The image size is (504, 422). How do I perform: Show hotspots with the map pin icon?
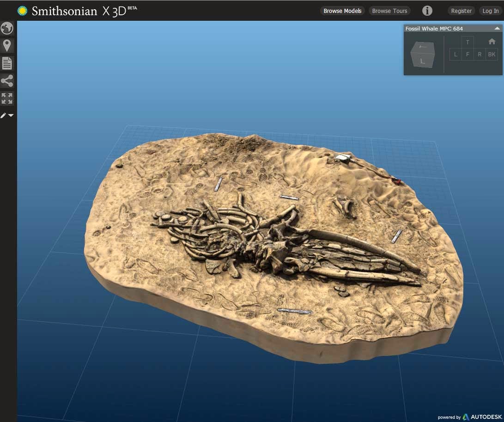click(7, 46)
